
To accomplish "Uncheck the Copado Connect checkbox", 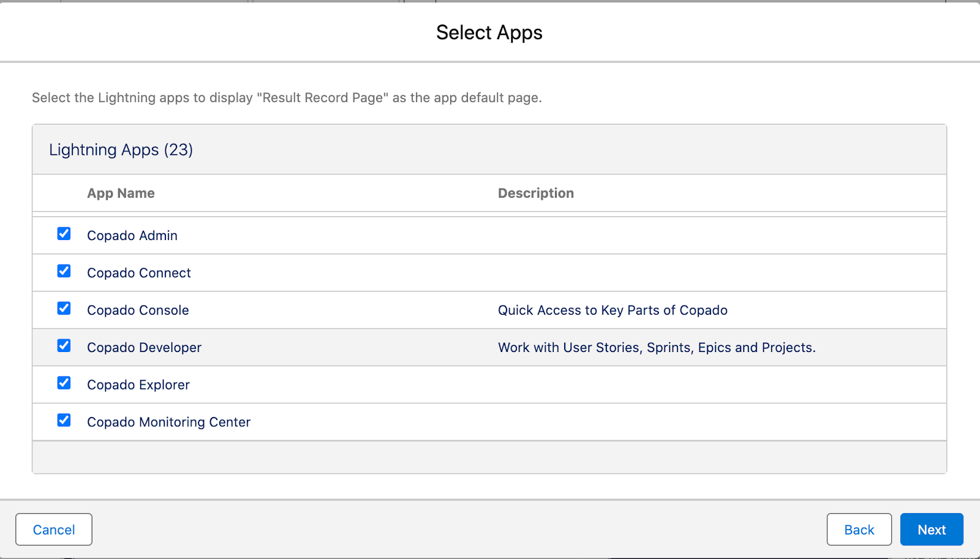I will 64,271.
